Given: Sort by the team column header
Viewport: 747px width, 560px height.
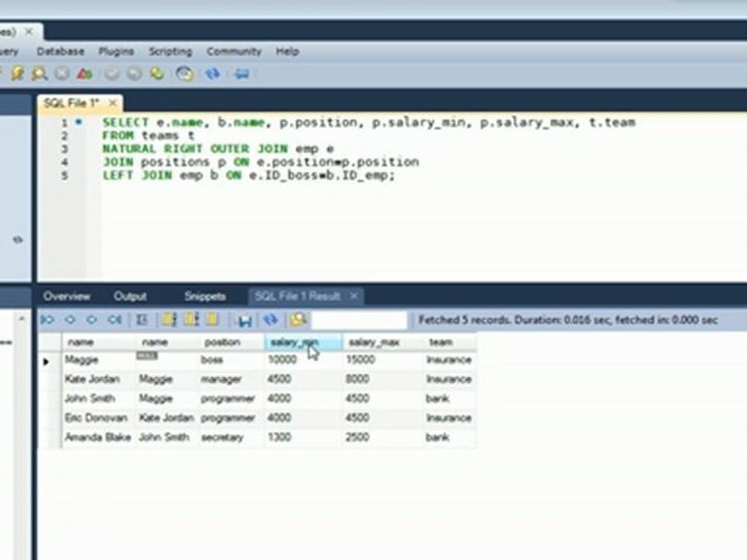Looking at the screenshot, I should click(450, 342).
